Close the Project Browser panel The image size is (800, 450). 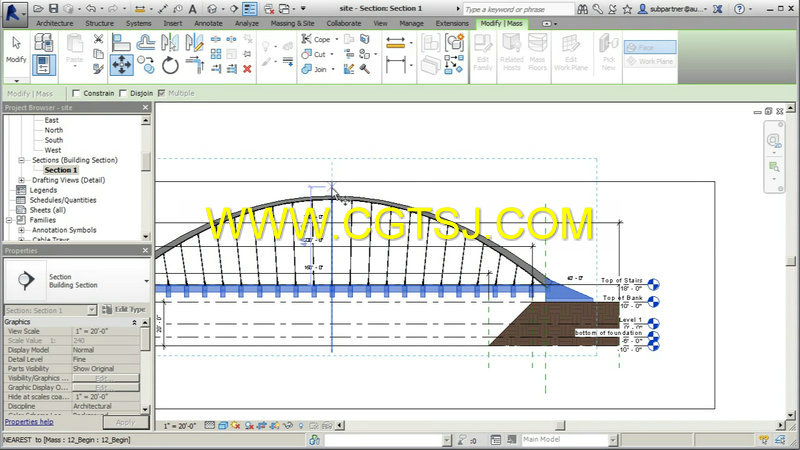[145, 107]
